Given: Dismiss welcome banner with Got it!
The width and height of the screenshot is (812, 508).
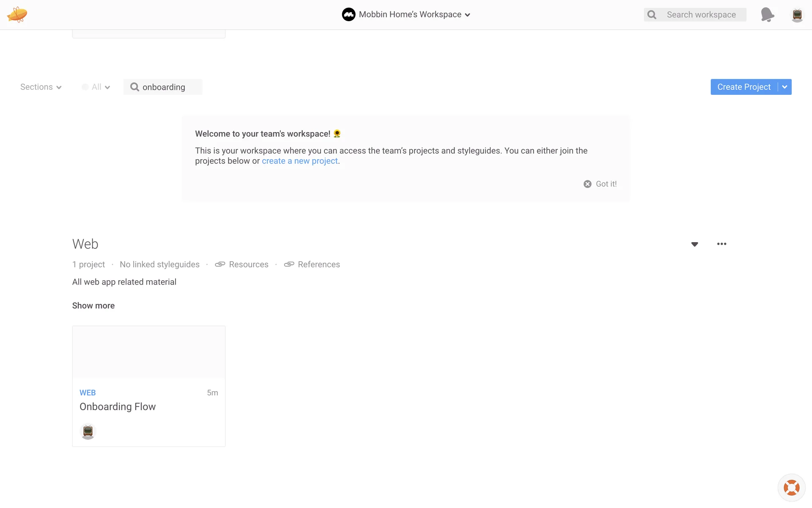Looking at the screenshot, I should [x=600, y=184].
